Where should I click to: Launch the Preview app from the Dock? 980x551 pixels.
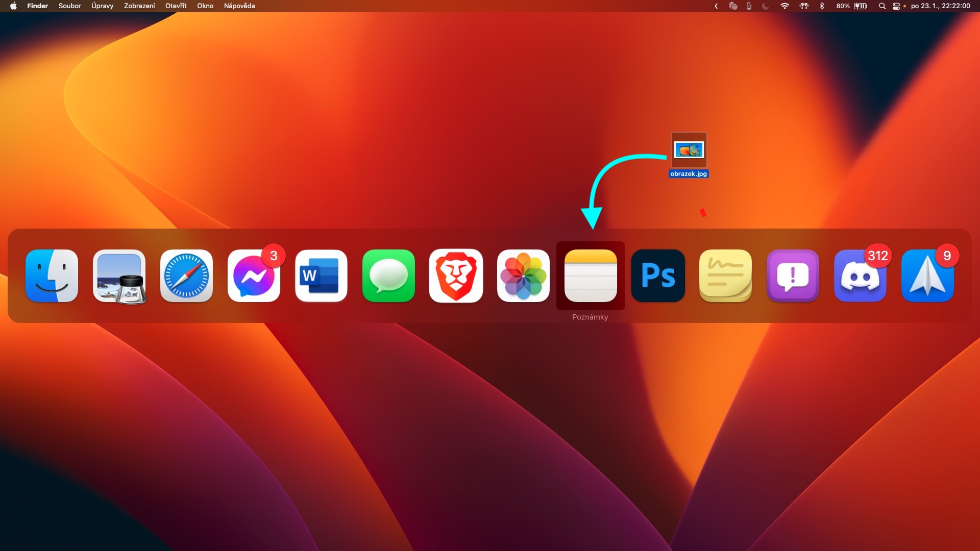pyautogui.click(x=119, y=276)
